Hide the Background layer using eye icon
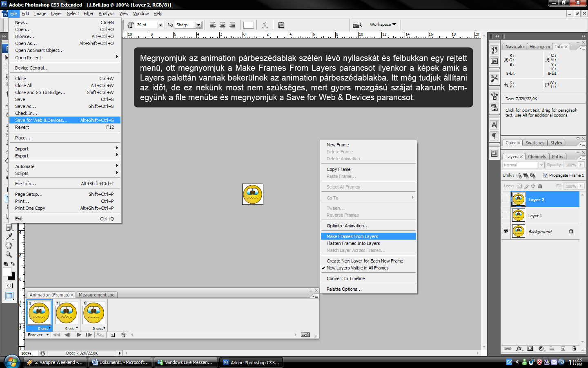Screen dimensions: 588x368 tap(506, 231)
